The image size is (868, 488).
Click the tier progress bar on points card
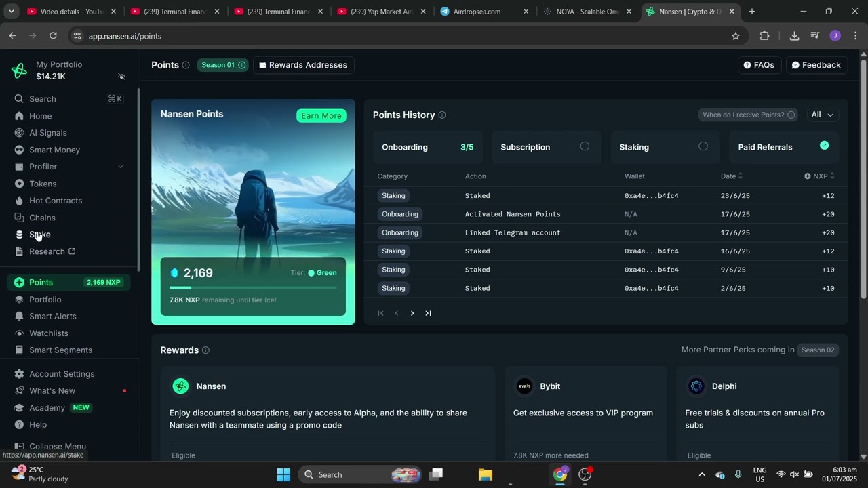pos(253,287)
